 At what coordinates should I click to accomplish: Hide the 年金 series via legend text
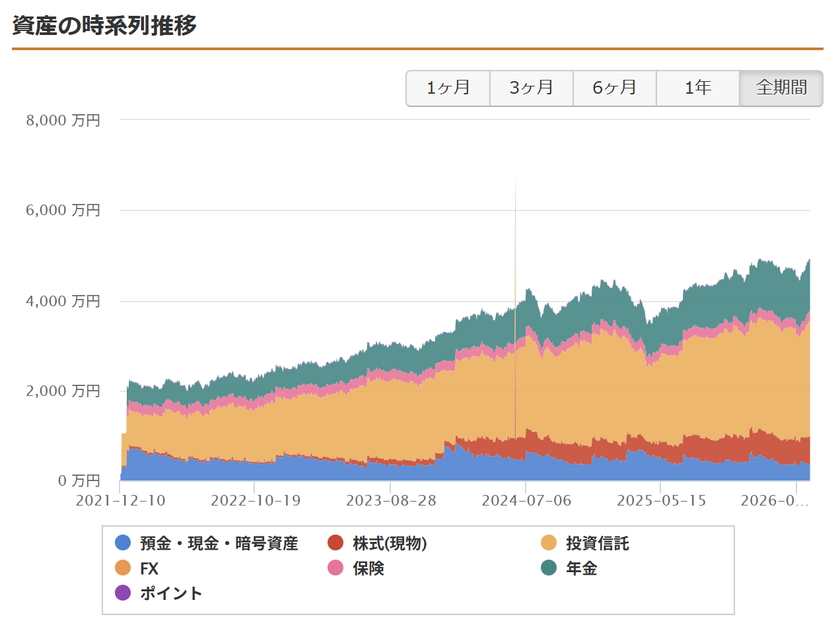point(581,568)
